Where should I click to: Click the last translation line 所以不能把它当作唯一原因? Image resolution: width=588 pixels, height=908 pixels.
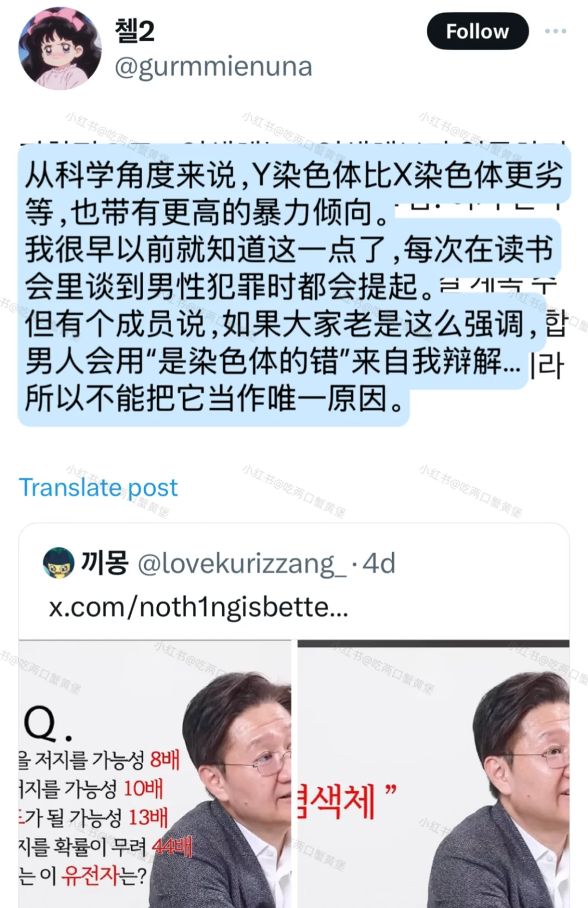pyautogui.click(x=215, y=398)
